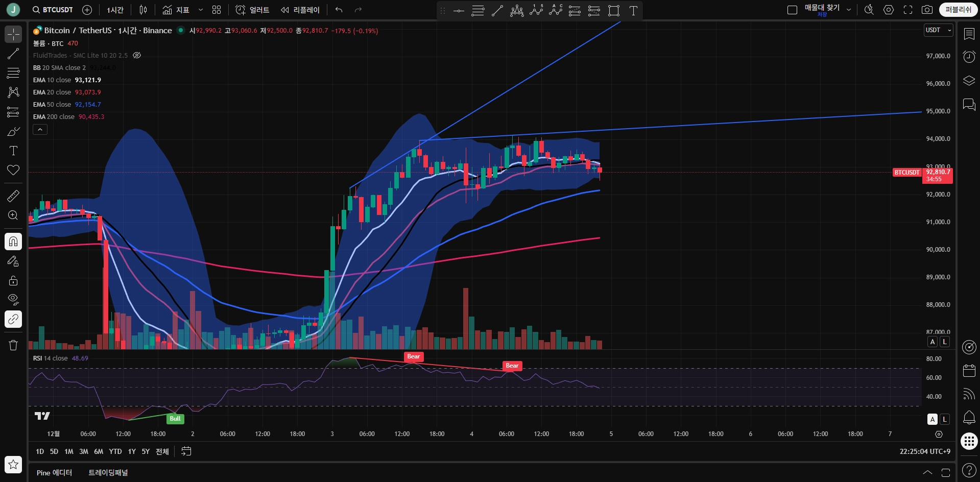Select the brush drawing tool

(x=13, y=132)
